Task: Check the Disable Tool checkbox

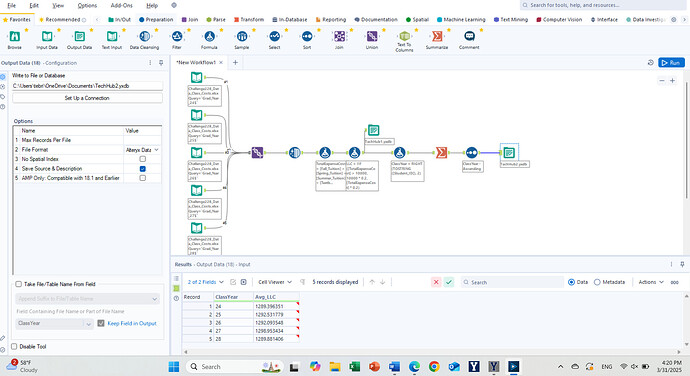Action: (14, 347)
